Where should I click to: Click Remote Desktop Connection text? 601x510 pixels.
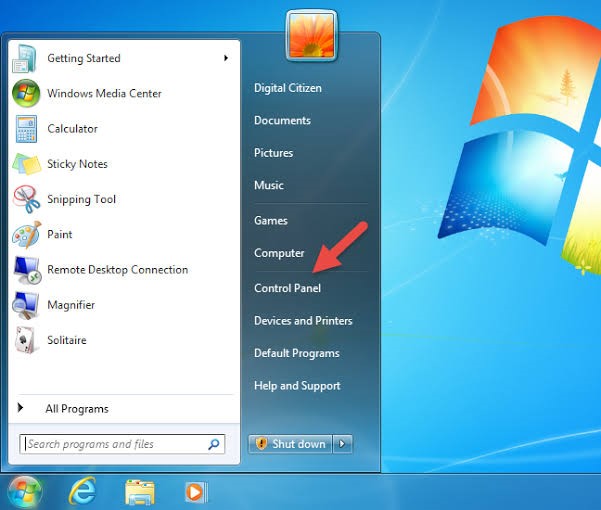[118, 270]
